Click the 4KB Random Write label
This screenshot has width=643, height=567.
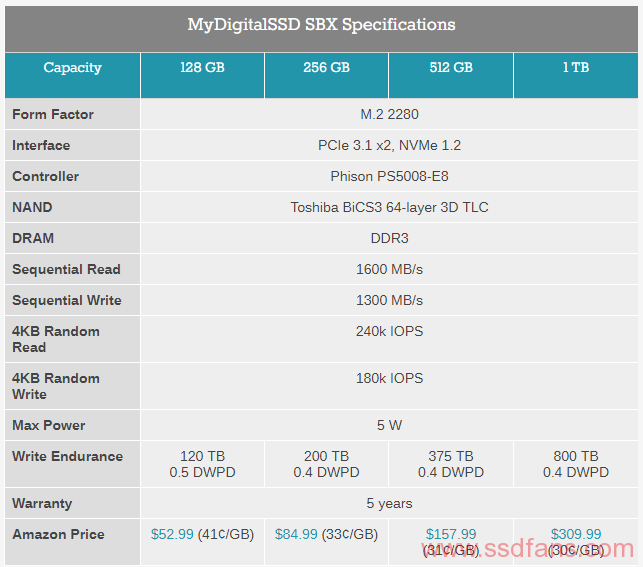[56, 386]
